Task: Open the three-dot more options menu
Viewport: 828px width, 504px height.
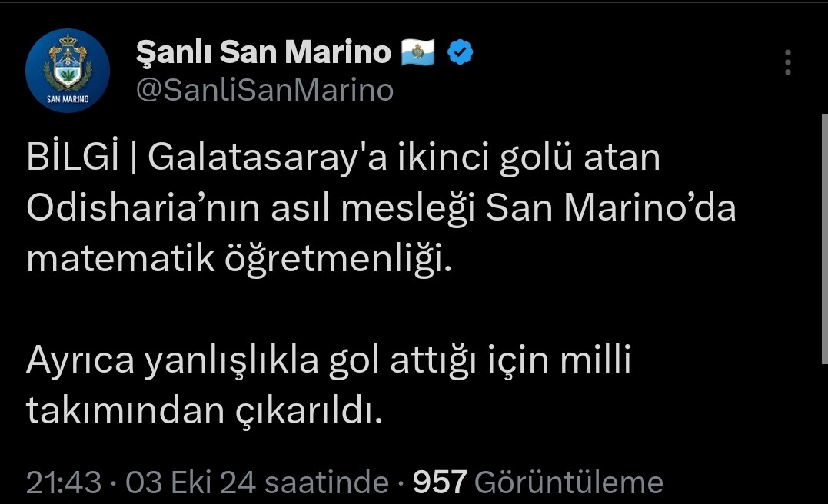Action: 787,62
